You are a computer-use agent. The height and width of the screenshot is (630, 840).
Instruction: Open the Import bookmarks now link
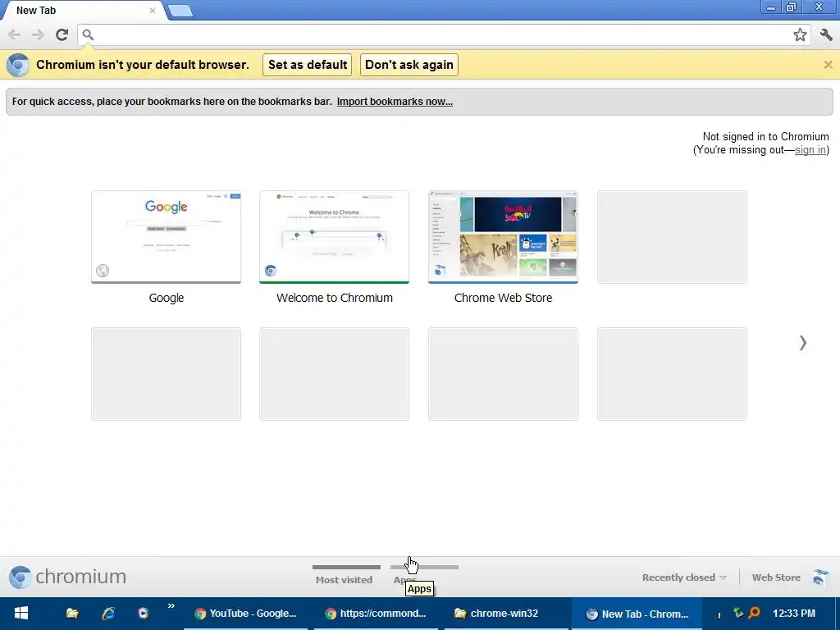(395, 101)
